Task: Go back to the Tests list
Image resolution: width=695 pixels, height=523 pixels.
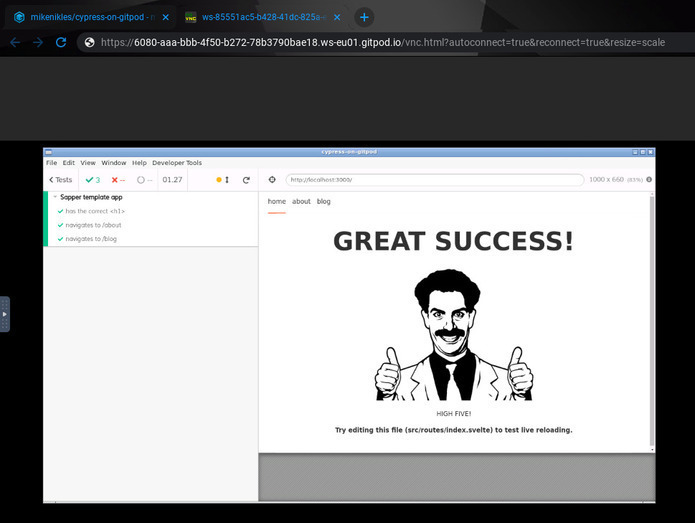Action: [61, 180]
